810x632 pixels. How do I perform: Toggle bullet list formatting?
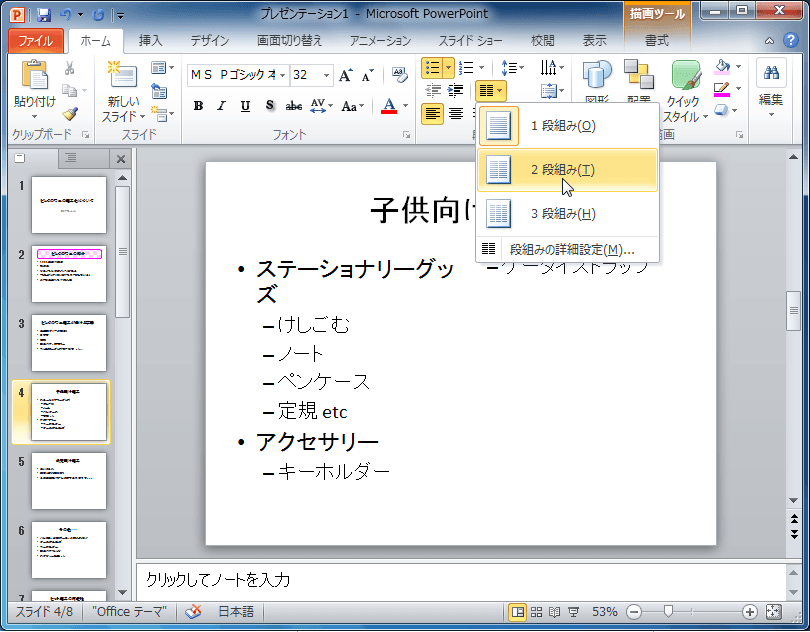pyautogui.click(x=432, y=68)
